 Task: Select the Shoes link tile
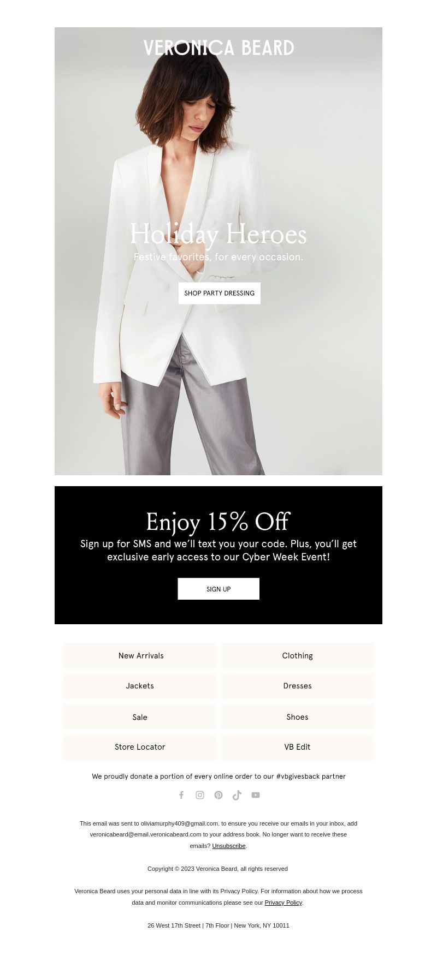click(298, 717)
